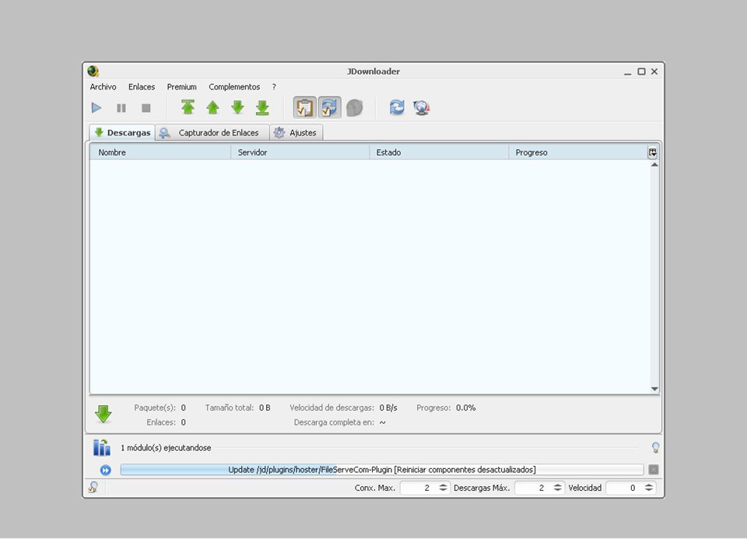Switch to the Ajustes tab
747x560 pixels.
click(296, 133)
